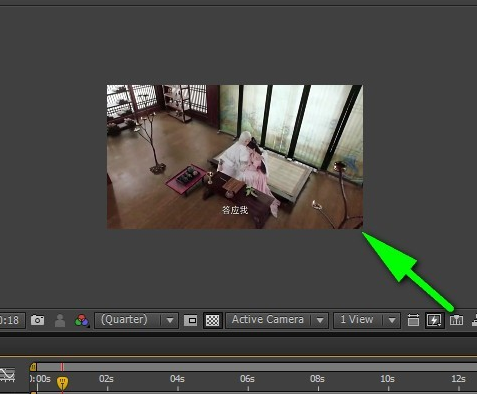Open the 1 View layout dropdown

coord(367,320)
